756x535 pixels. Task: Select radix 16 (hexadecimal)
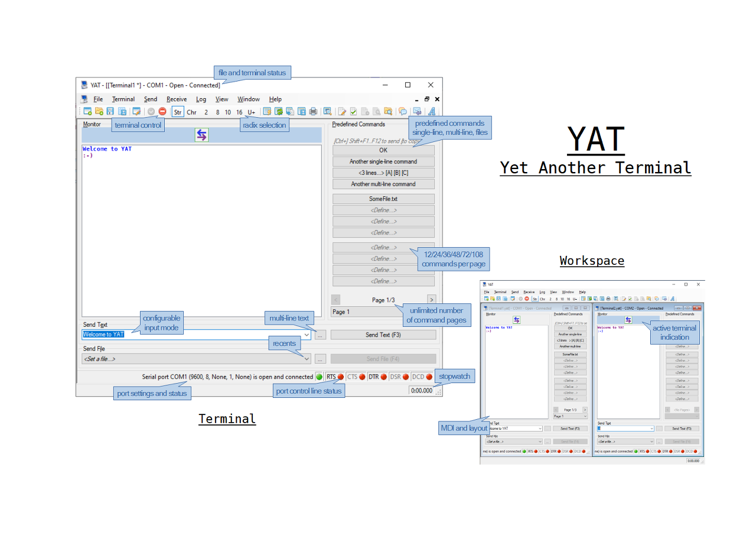239,112
